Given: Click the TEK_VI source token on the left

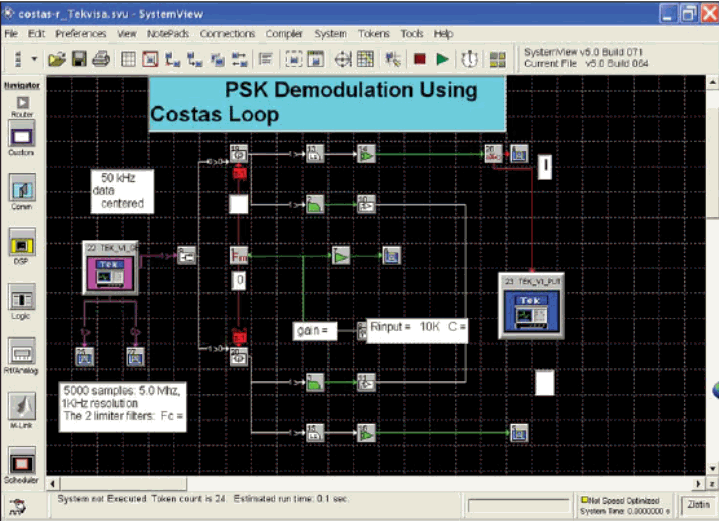Looking at the screenshot, I should coord(111,268).
